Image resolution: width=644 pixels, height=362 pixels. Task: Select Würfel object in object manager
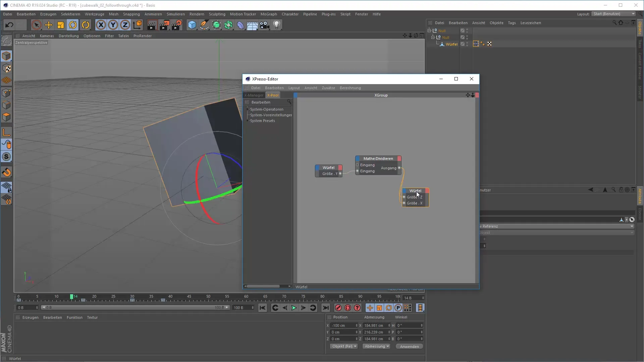[x=451, y=44]
